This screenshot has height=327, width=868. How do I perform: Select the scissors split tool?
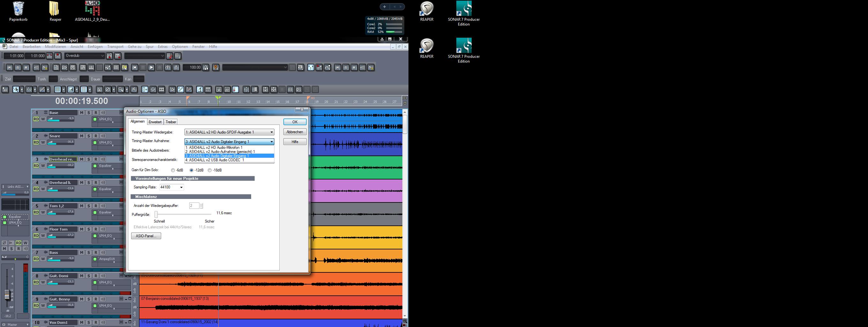(x=99, y=89)
